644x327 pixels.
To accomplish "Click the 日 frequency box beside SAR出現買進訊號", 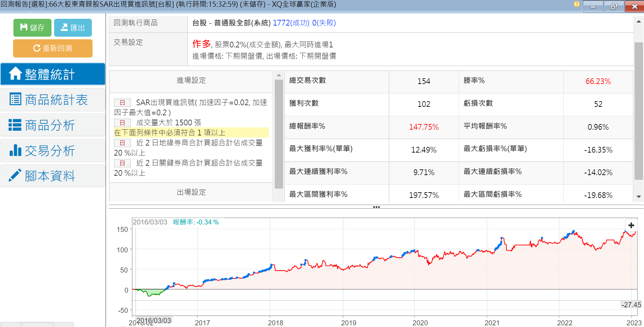I will 122,103.
